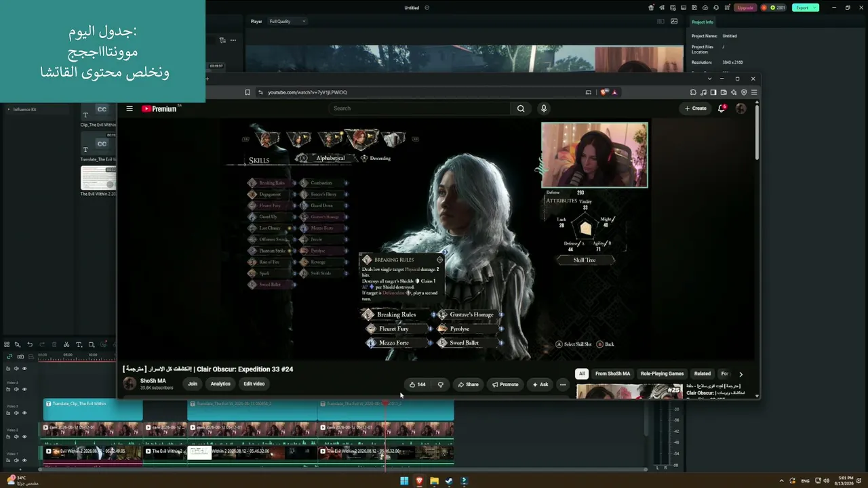The width and height of the screenshot is (868, 488).
Task: Click the crop tool in timeline toolbar
Action: coord(92,344)
